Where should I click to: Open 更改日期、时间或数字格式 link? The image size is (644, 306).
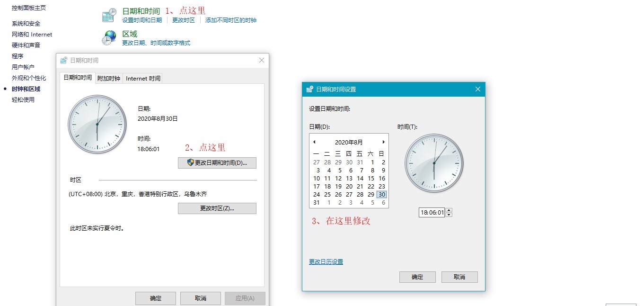point(156,43)
